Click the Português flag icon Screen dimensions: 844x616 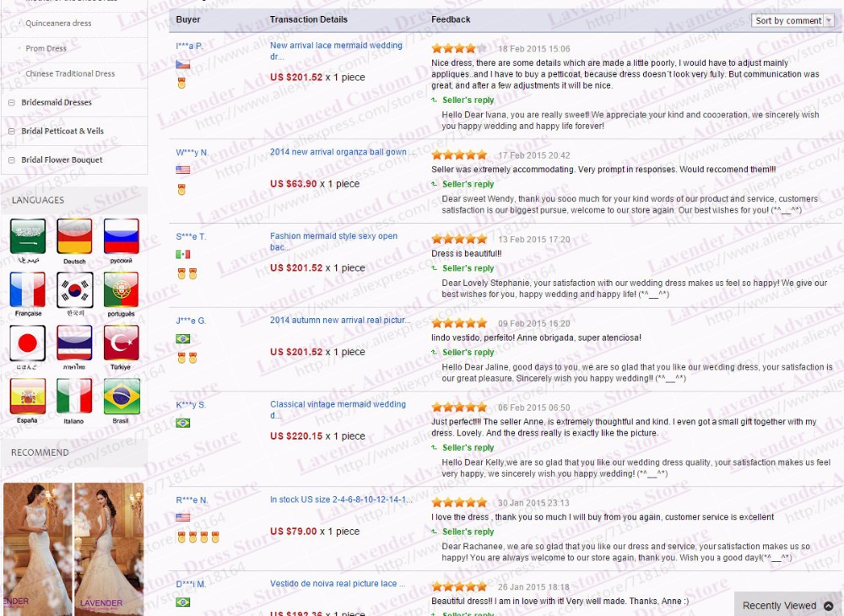pyautogui.click(x=122, y=289)
